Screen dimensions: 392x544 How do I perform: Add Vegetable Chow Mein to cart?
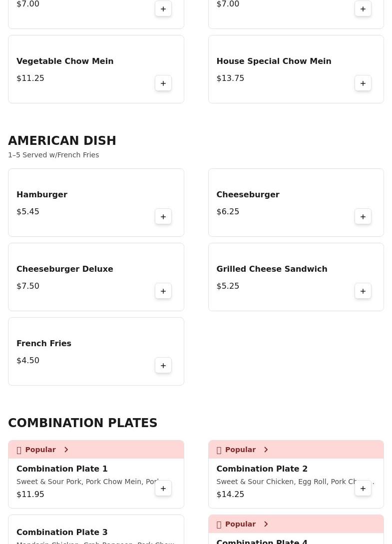point(163,83)
